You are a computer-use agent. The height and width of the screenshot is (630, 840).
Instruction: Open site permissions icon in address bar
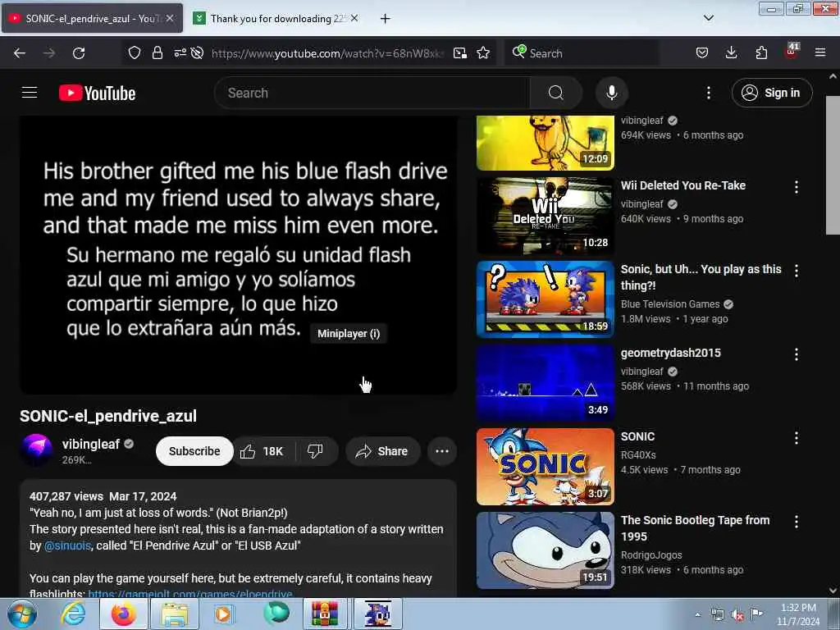[x=180, y=52]
